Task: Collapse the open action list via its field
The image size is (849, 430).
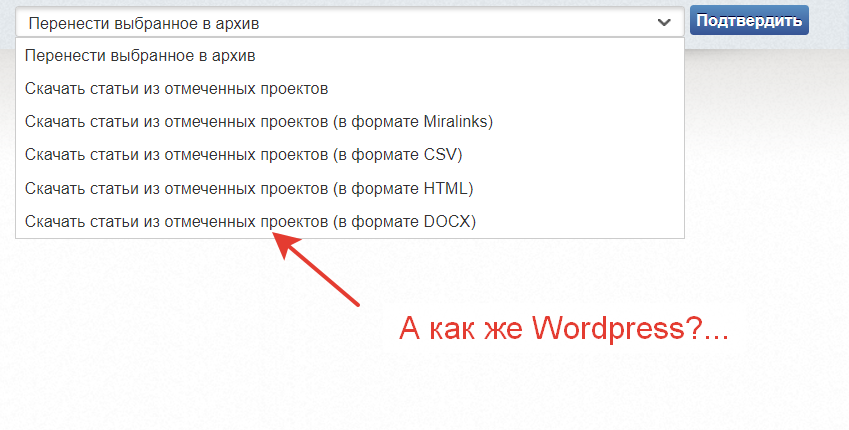Action: [x=350, y=22]
